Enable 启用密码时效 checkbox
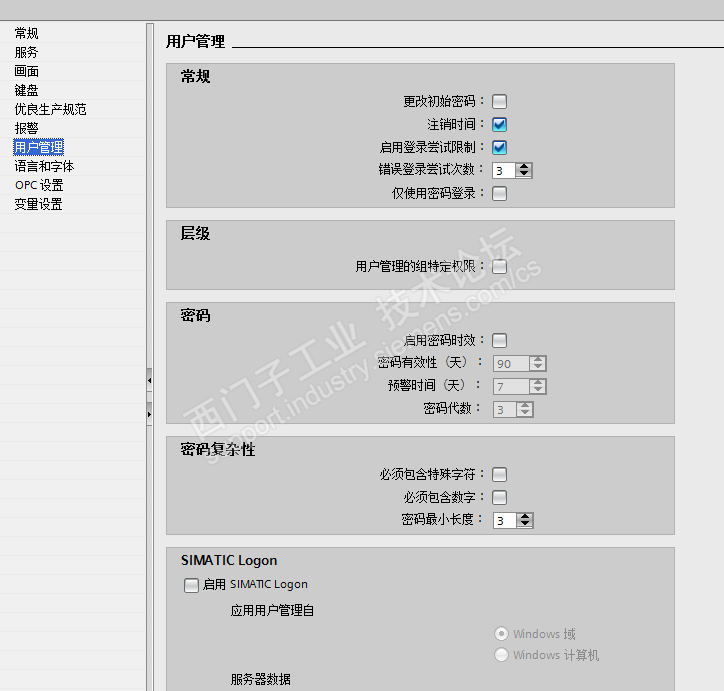This screenshot has height=691, width=724. pyautogui.click(x=499, y=340)
